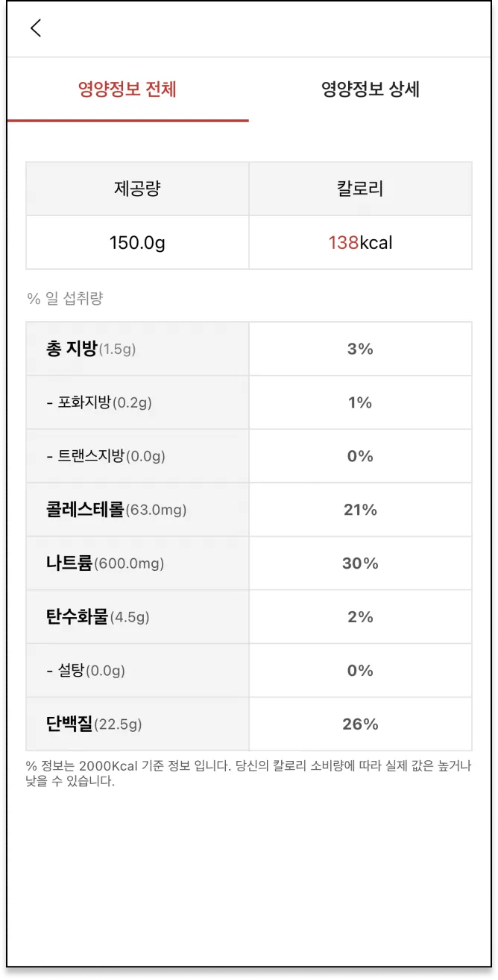Select the 제공량 header cell
The image size is (498, 980).
click(x=137, y=189)
